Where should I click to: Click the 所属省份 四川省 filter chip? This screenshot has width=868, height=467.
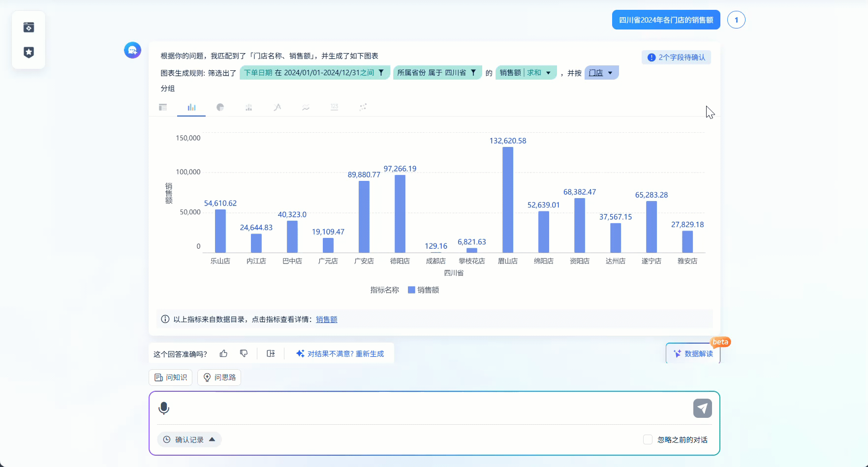coord(437,73)
